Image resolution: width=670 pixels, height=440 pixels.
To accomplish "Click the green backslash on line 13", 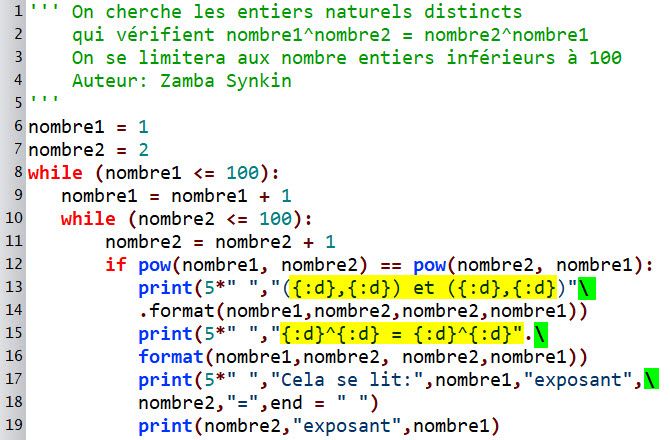I will 587,288.
